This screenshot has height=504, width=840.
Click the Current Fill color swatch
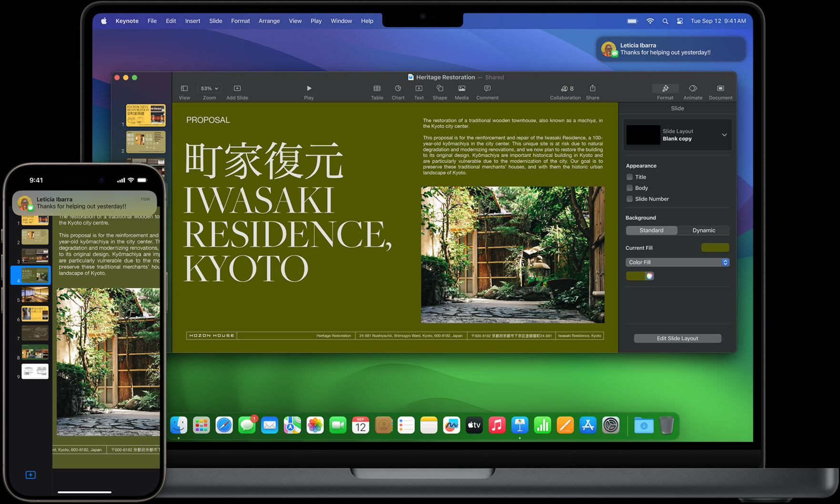point(715,248)
